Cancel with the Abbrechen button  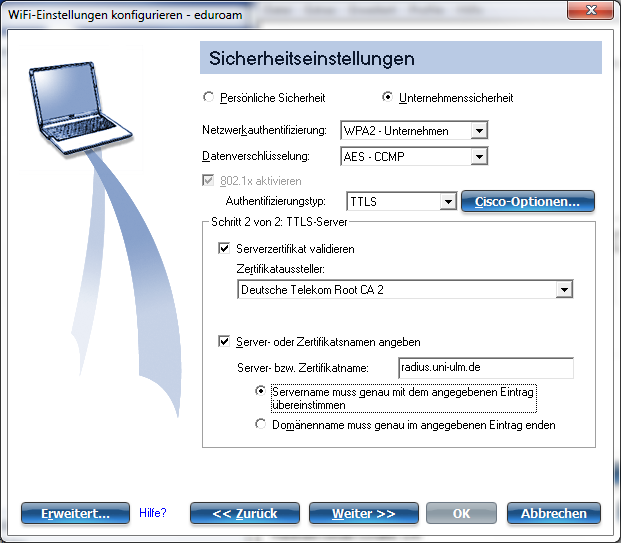coord(553,513)
